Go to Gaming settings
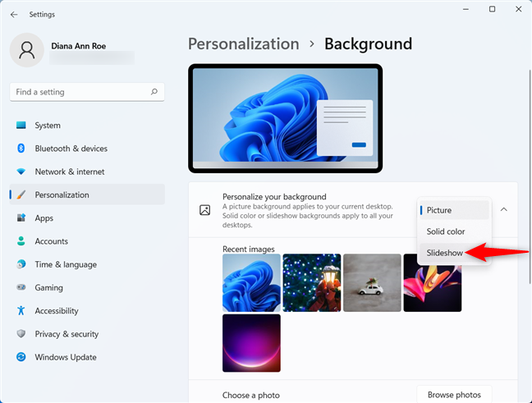532x403 pixels. 87,287
